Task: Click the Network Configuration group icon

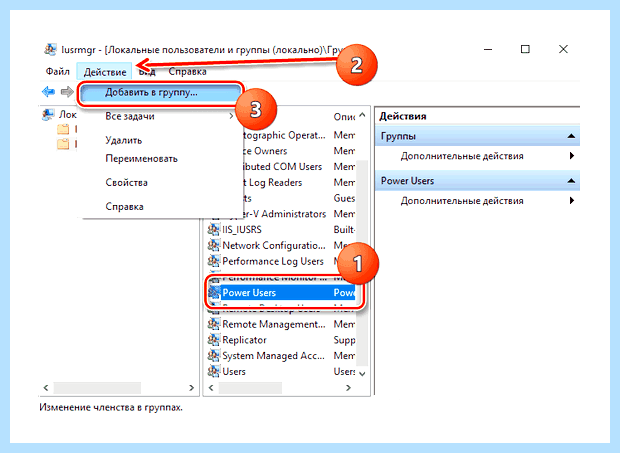Action: [x=214, y=245]
